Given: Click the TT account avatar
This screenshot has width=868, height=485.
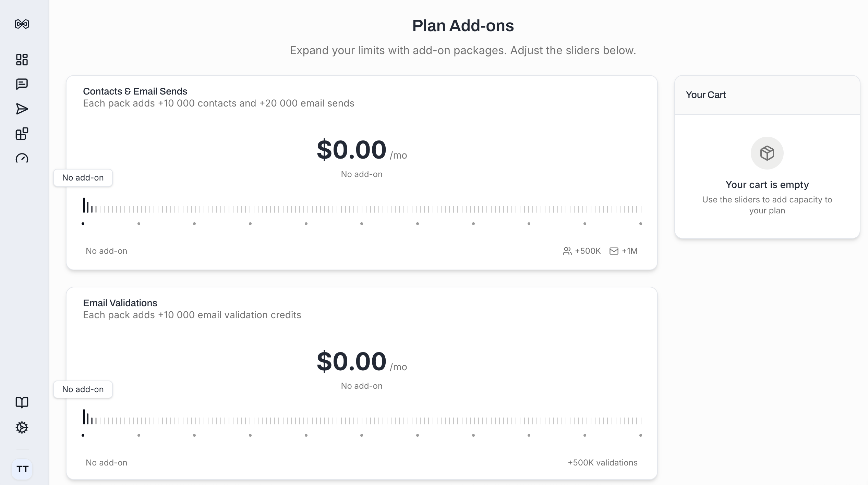Looking at the screenshot, I should (22, 469).
